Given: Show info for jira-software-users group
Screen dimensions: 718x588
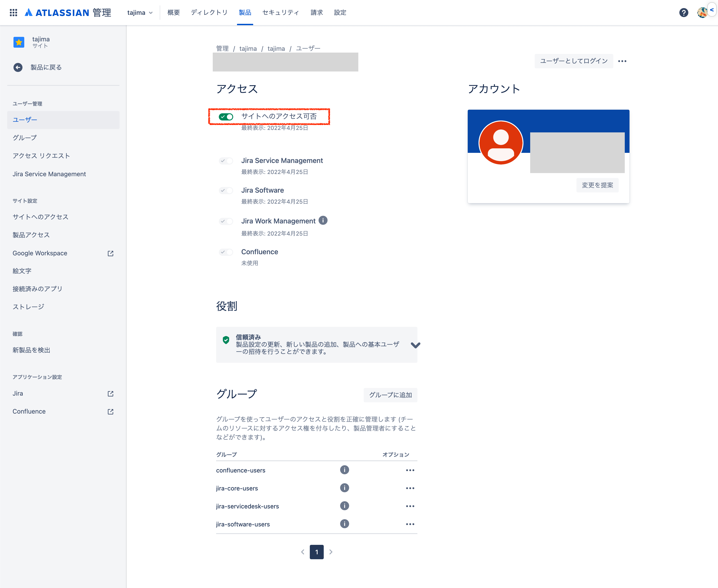Looking at the screenshot, I should 344,524.
